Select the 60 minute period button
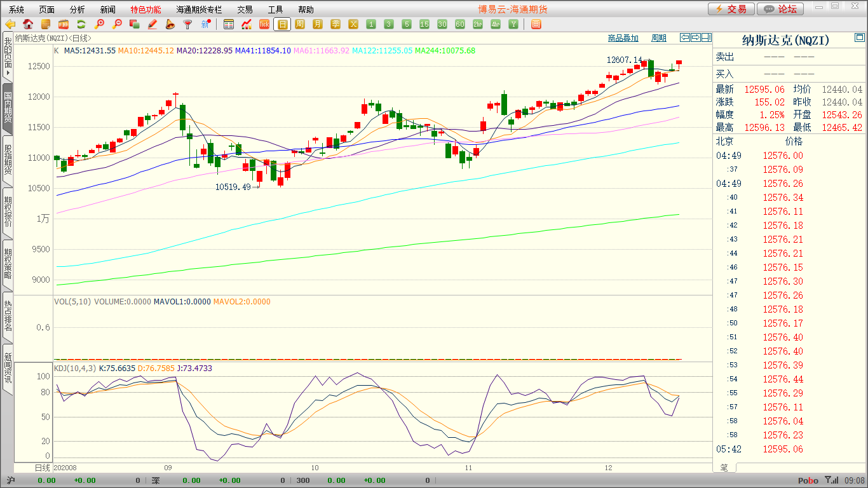868x488 pixels. 460,24
